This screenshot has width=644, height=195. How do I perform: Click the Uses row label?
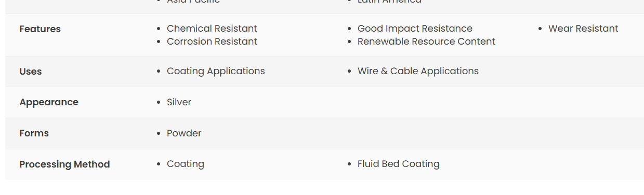pos(31,72)
